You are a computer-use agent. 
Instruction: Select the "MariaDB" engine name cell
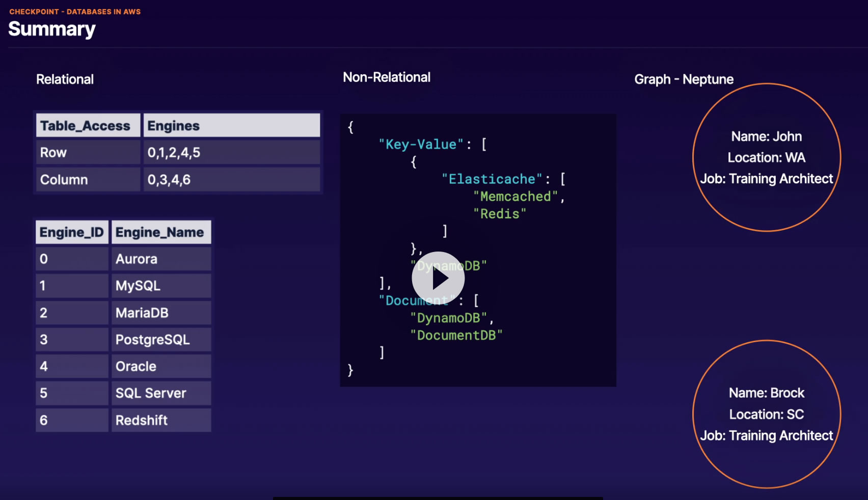161,313
